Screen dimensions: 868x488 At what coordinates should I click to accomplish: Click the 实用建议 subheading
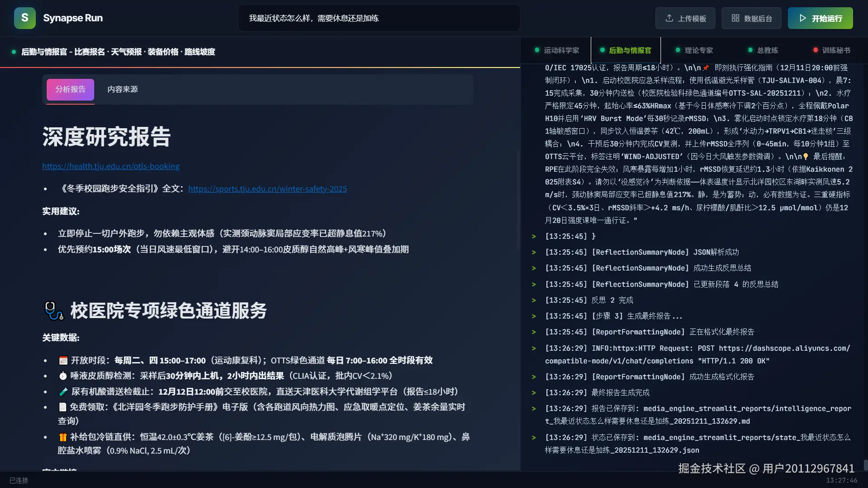(61, 211)
